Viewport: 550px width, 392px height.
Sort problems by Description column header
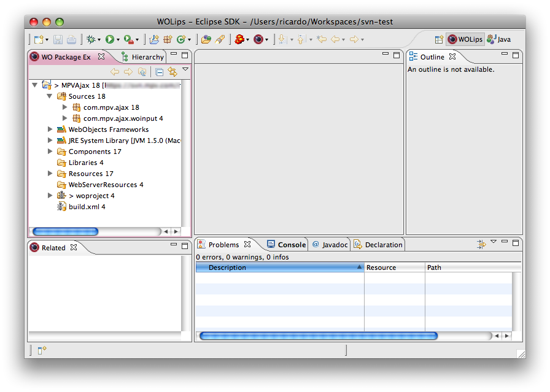pos(280,267)
